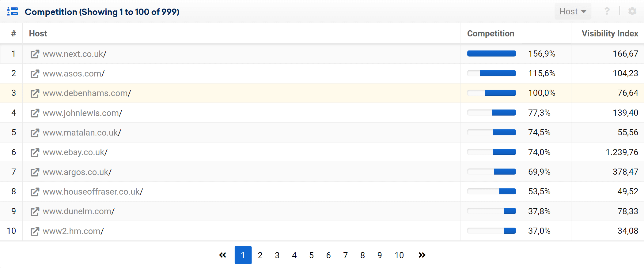Go to page 10 of results
The height and width of the screenshot is (268, 644).
pyautogui.click(x=399, y=255)
